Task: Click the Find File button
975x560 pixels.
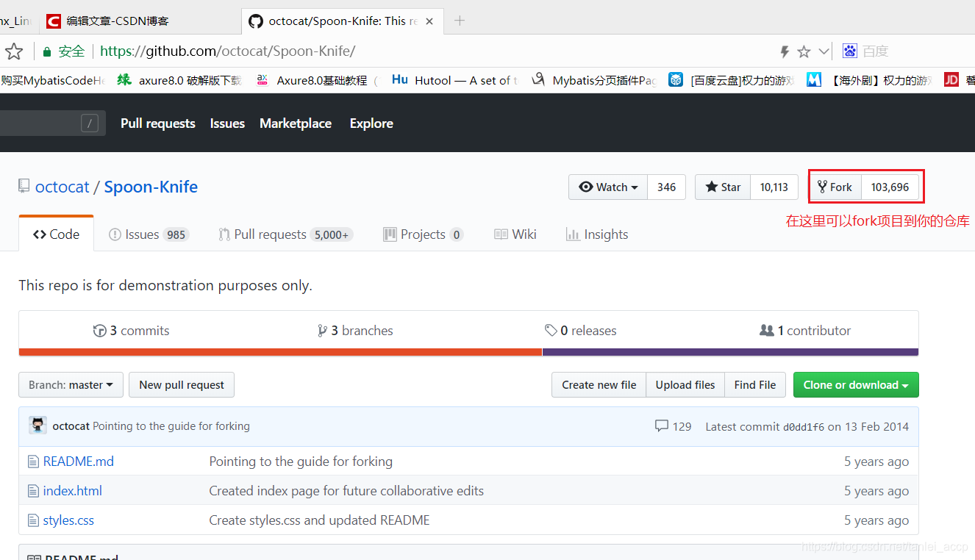Action: [x=755, y=385]
